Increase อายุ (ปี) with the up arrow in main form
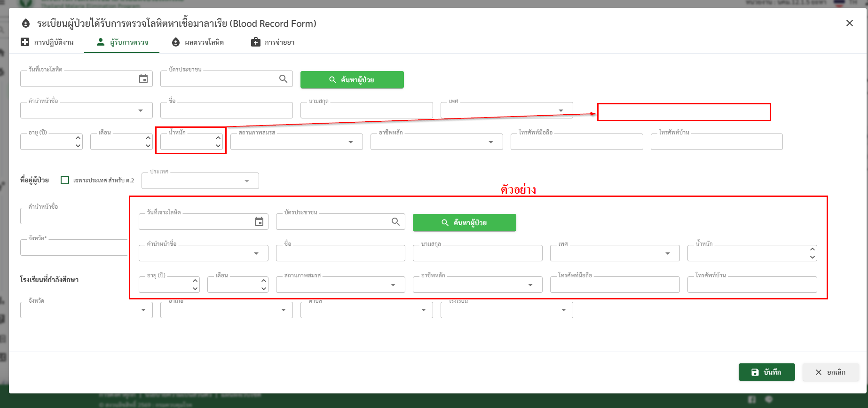 (x=78, y=138)
